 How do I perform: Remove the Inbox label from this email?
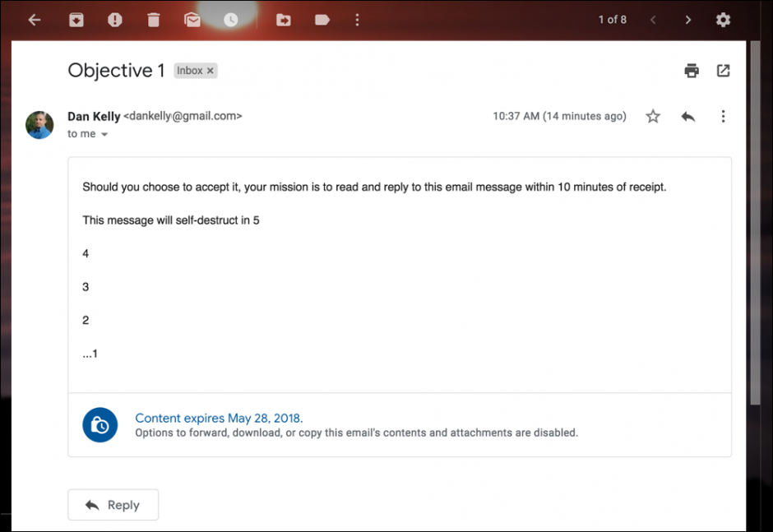209,70
